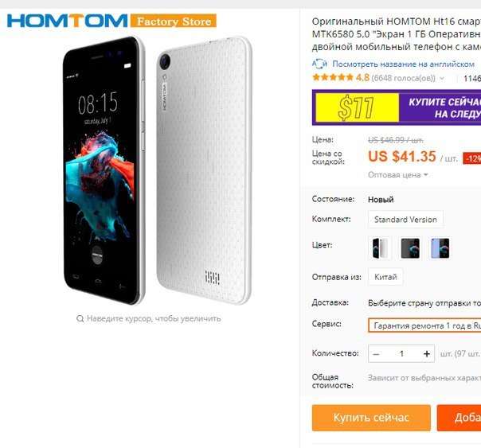This screenshot has height=448, width=481.
Task: Click the plus quantity button
Action: [x=427, y=354]
